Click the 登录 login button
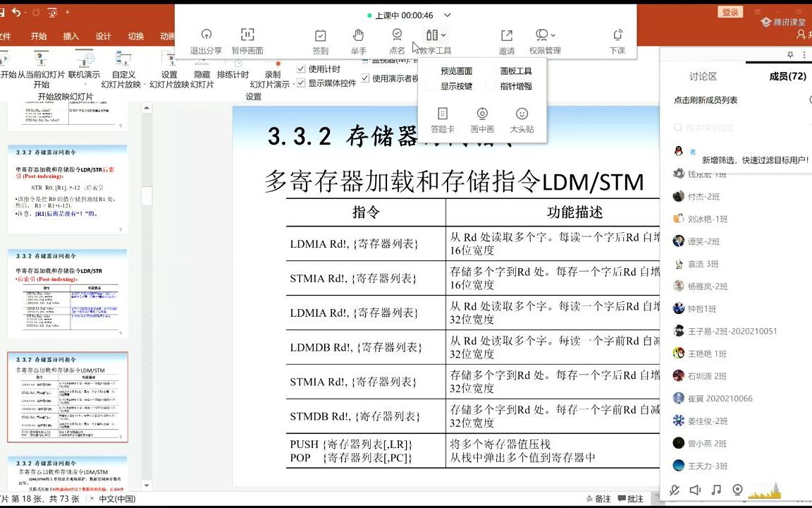Screen dimensions: 812x508 pyautogui.click(x=730, y=12)
